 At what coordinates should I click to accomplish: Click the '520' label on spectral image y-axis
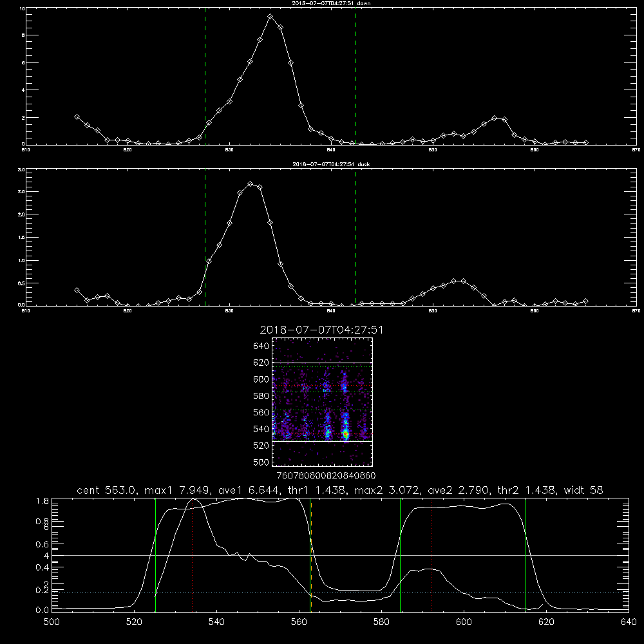(x=261, y=446)
